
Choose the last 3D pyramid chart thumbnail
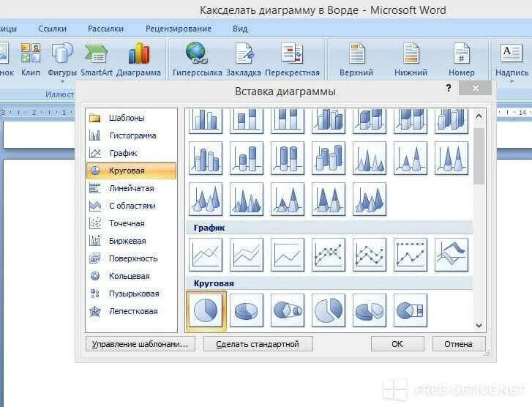(370, 199)
